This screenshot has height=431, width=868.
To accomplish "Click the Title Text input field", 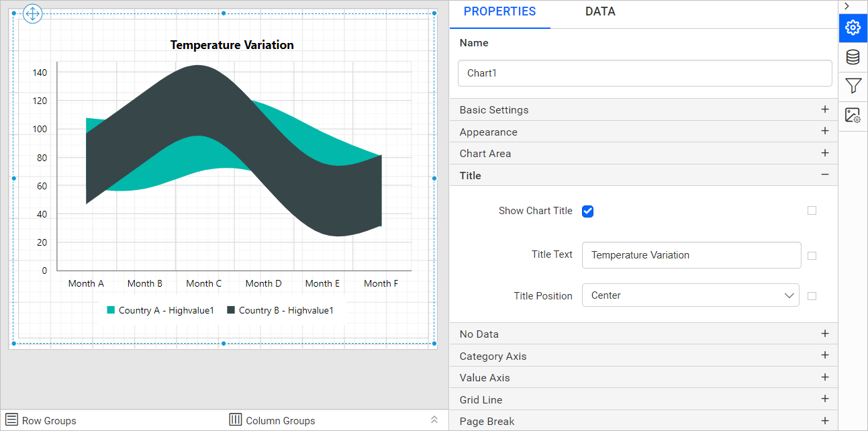I will click(691, 255).
